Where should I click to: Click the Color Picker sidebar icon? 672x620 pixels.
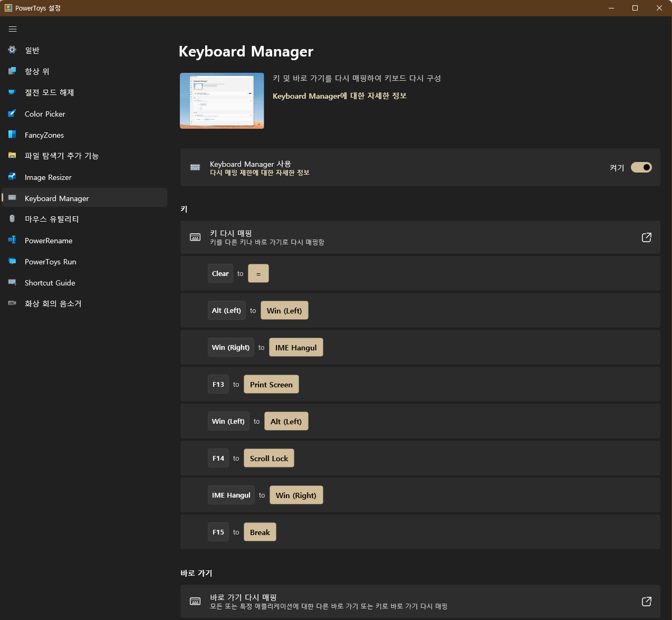click(12, 113)
